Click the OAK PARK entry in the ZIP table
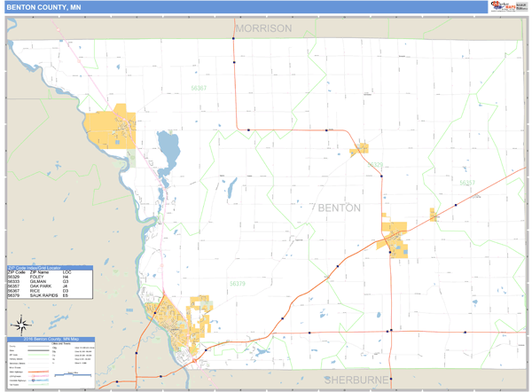532x392 pixels. pos(44,286)
